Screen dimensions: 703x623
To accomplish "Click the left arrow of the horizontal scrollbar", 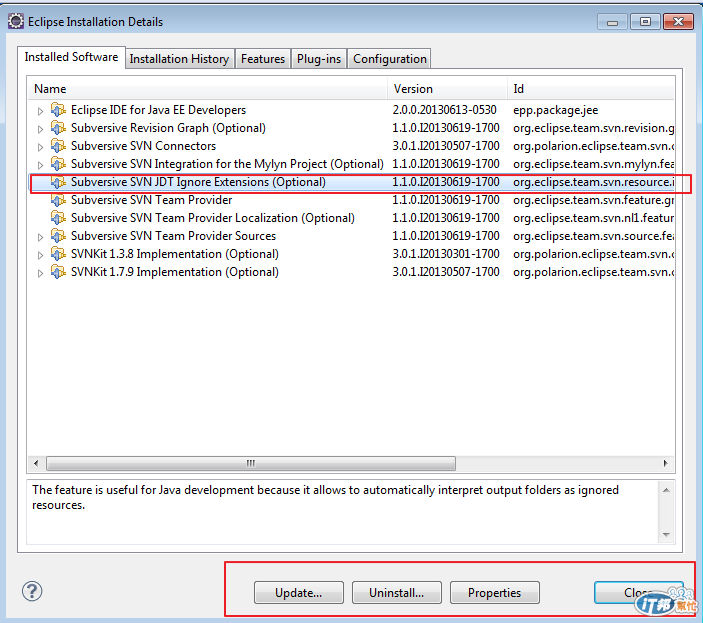I will point(36,463).
